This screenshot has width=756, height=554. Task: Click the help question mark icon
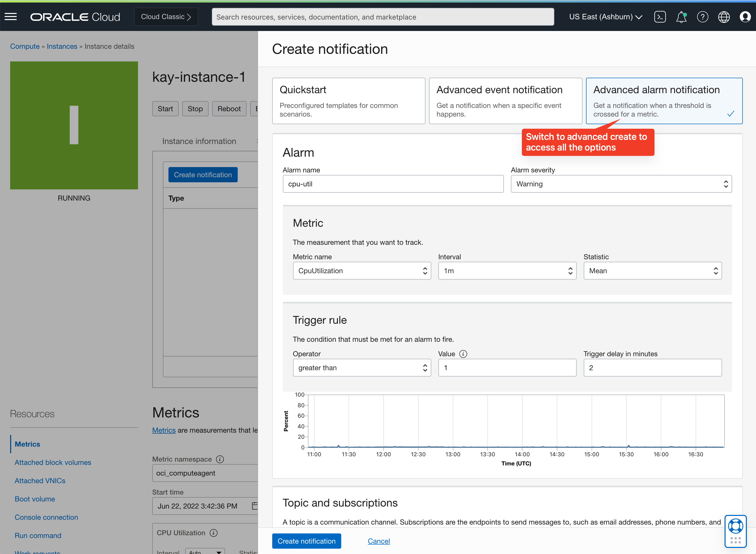click(x=702, y=17)
